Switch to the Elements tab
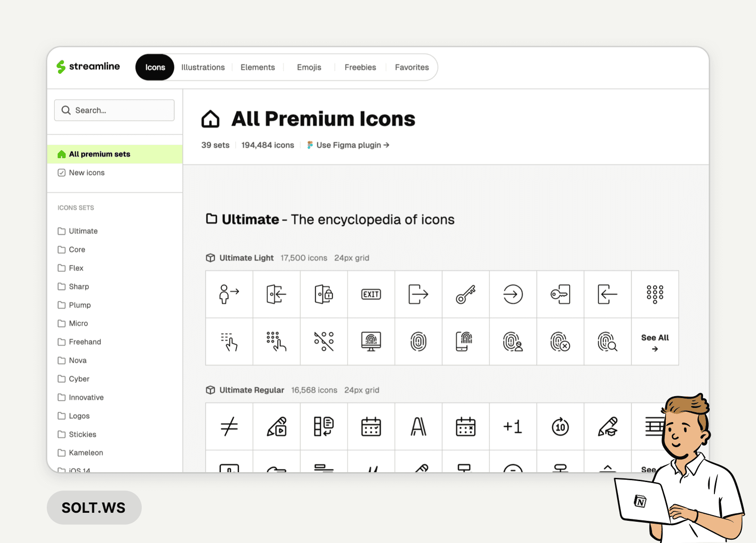This screenshot has width=756, height=543. click(258, 68)
